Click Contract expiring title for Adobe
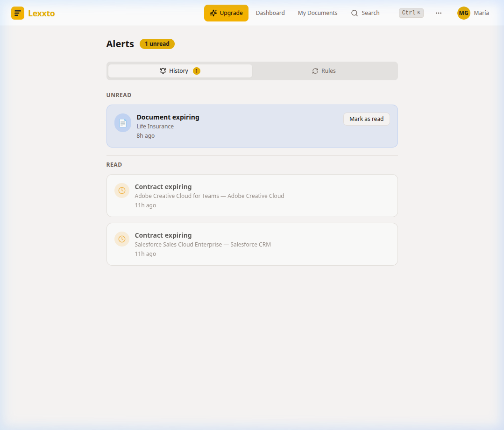Screen dimensions: 504x430 (x=163, y=187)
